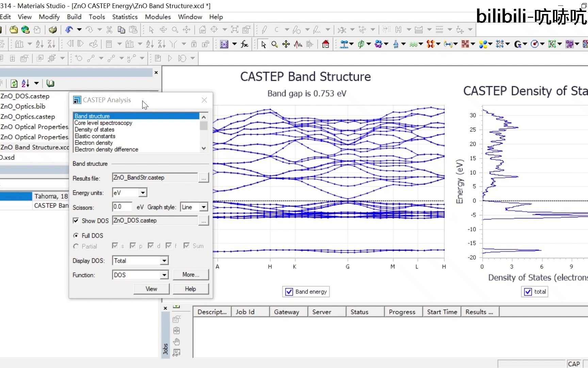
Task: Open the Modules menu
Action: tap(158, 17)
